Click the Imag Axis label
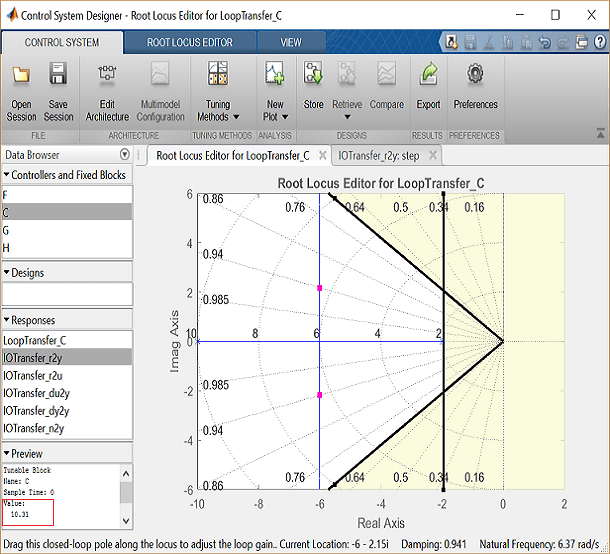610x554 pixels. coord(174,341)
